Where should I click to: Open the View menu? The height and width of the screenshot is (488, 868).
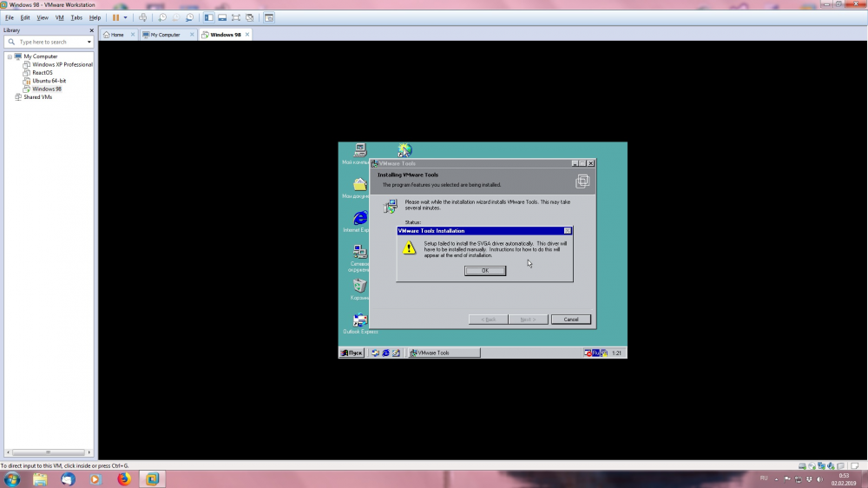click(43, 17)
